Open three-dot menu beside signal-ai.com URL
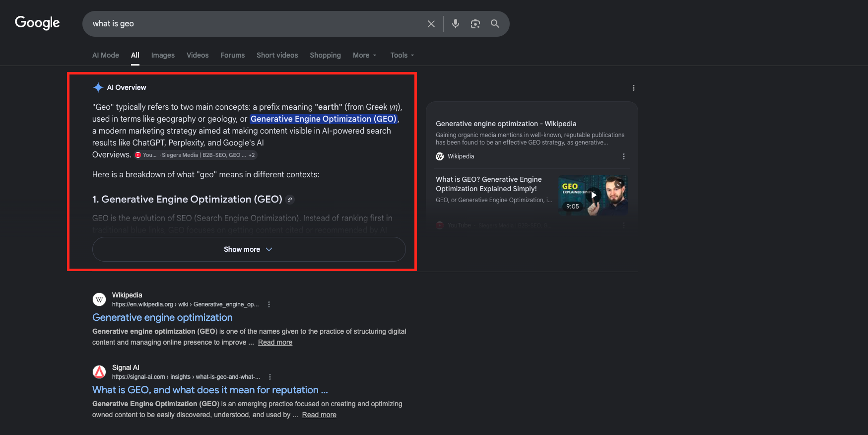Screen dimensions: 868x435 (270, 377)
